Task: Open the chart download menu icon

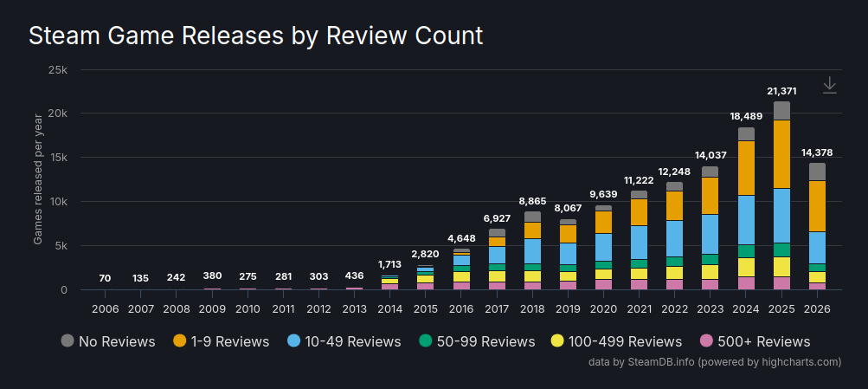Action: point(829,85)
